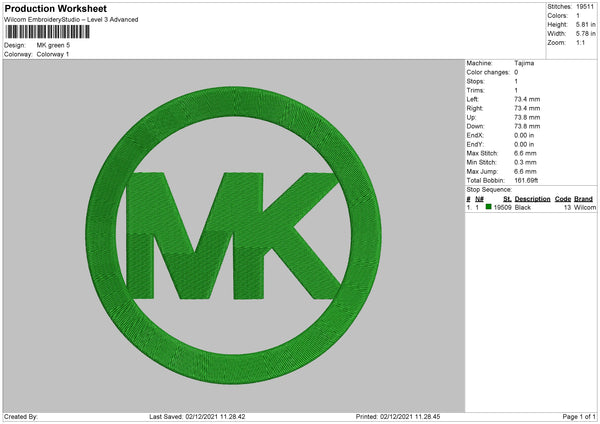The width and height of the screenshot is (600, 424).
Task: Select the 'Trims:' label
Action: click(x=475, y=90)
